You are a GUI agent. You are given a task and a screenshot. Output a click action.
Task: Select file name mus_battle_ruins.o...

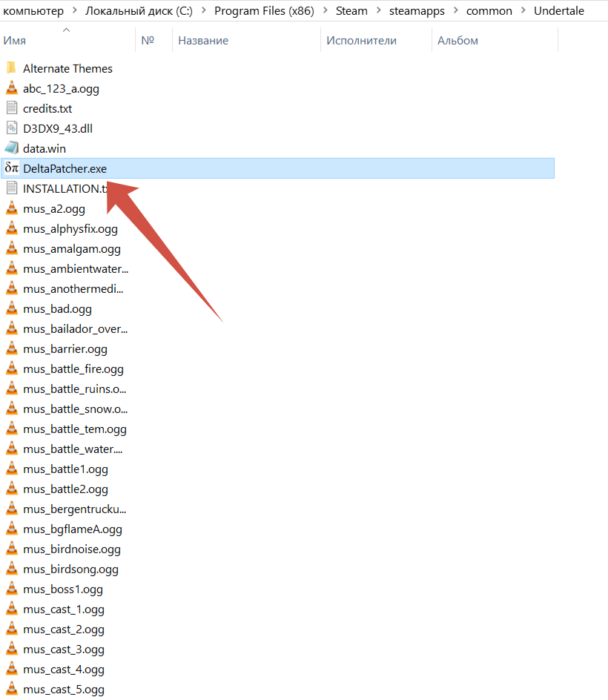75,389
